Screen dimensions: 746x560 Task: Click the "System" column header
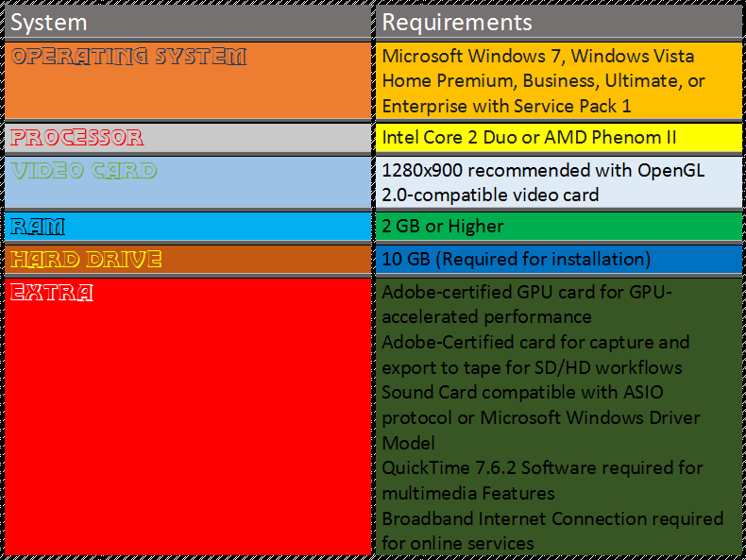point(188,23)
